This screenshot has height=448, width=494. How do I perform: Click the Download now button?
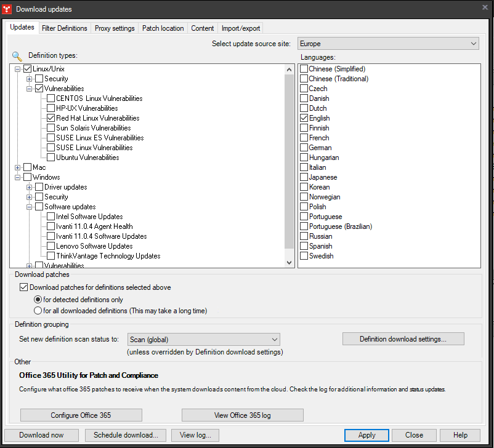pyautogui.click(x=41, y=435)
